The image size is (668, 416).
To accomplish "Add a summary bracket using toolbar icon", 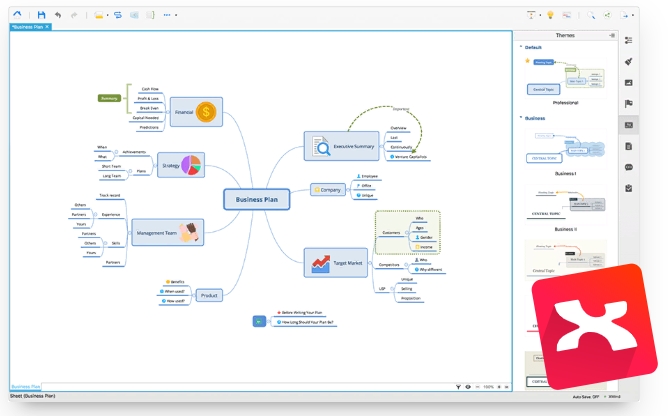I will coord(150,15).
